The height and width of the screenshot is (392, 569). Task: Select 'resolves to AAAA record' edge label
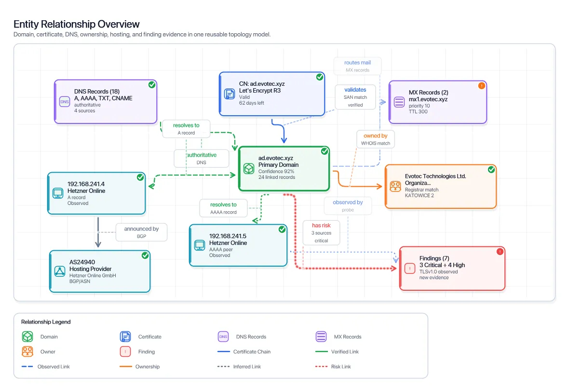(x=223, y=208)
